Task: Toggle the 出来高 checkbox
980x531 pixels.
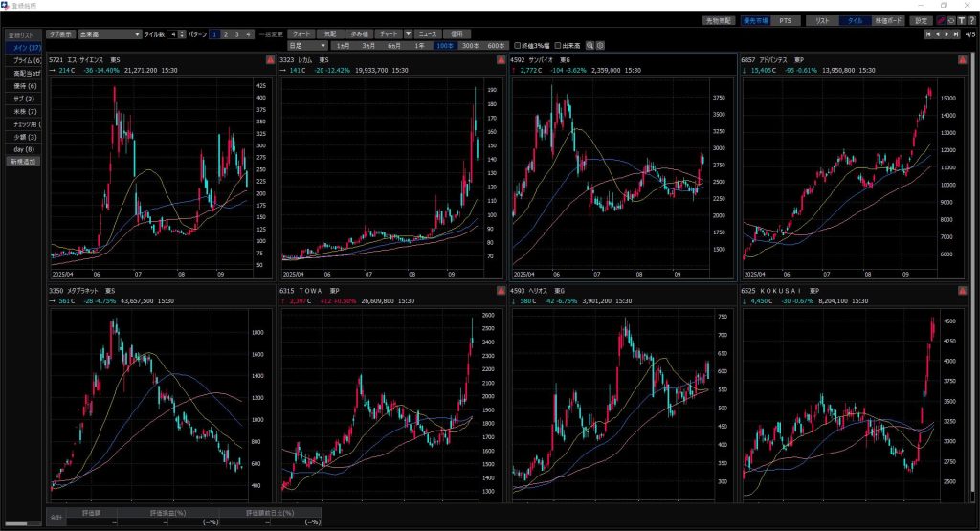Action: pyautogui.click(x=558, y=45)
